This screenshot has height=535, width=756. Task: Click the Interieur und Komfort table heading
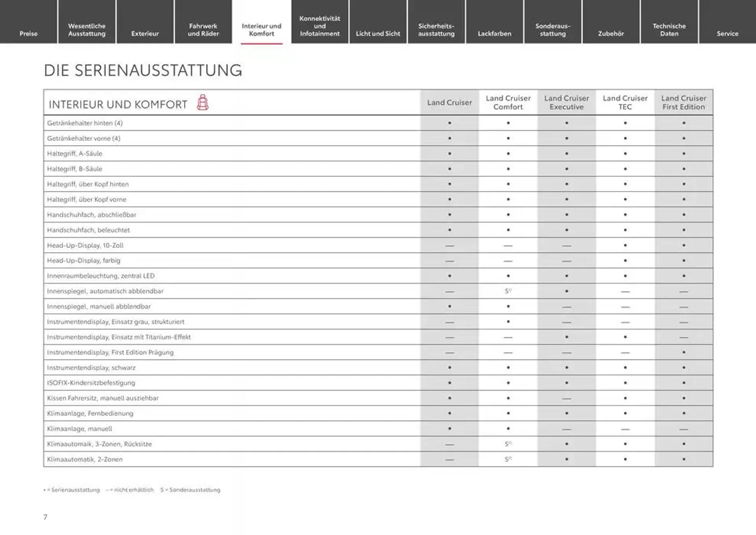pos(118,104)
